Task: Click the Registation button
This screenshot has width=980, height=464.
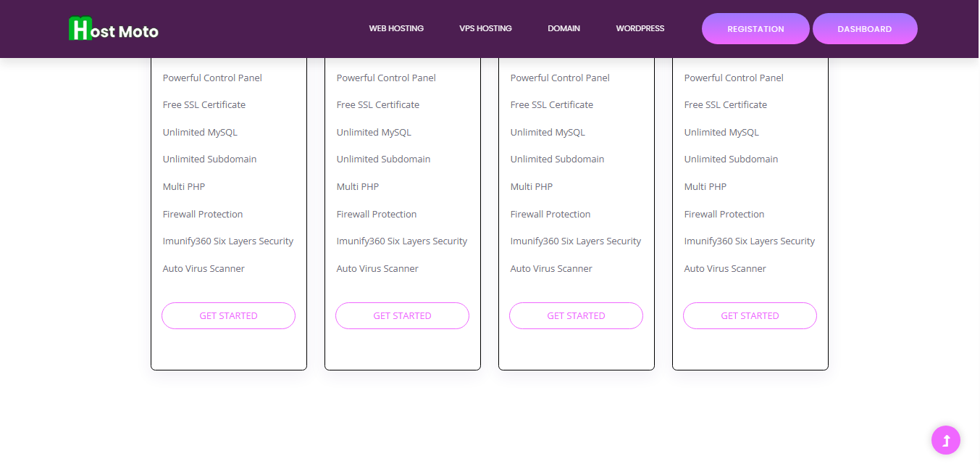Action: 755,29
